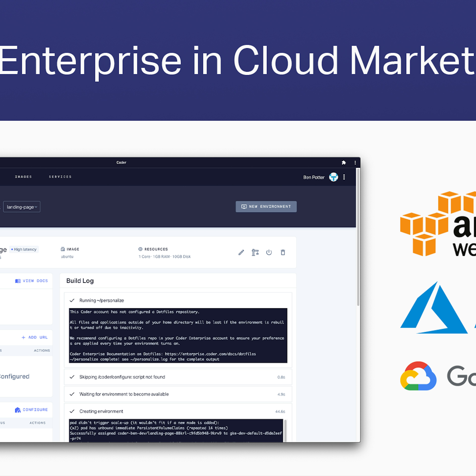476x476 pixels.
Task: Click the Add URL button
Action: [34, 337]
